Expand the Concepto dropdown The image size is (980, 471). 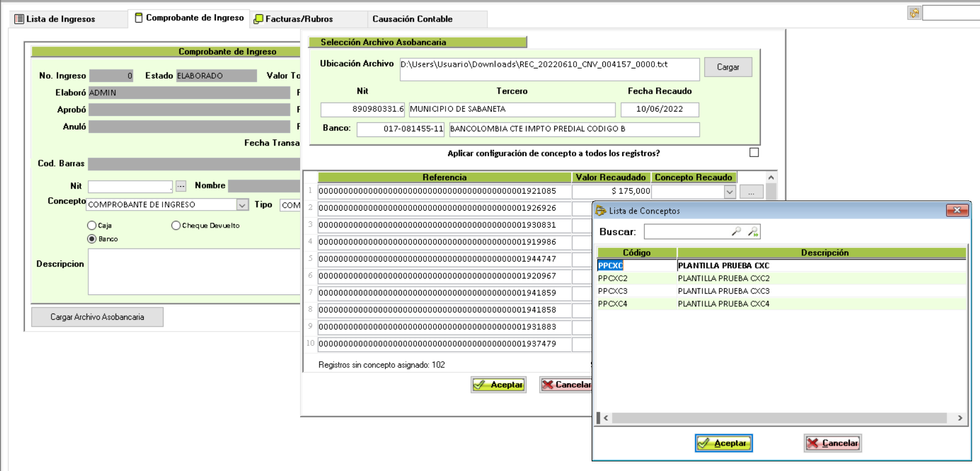point(242,205)
